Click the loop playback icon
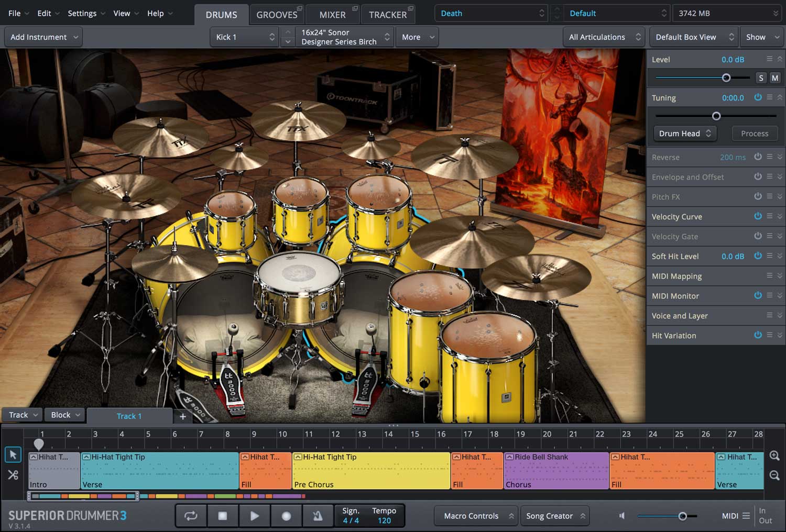 pos(191,516)
